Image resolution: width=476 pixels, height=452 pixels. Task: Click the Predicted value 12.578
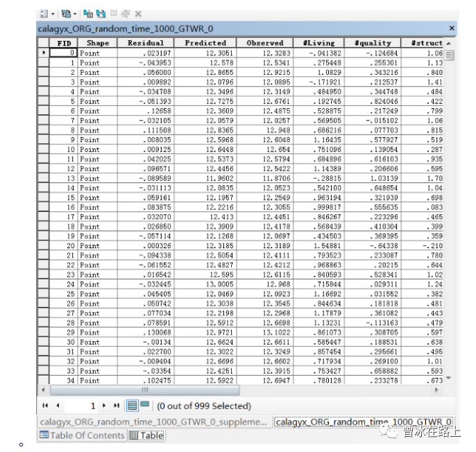(x=205, y=62)
